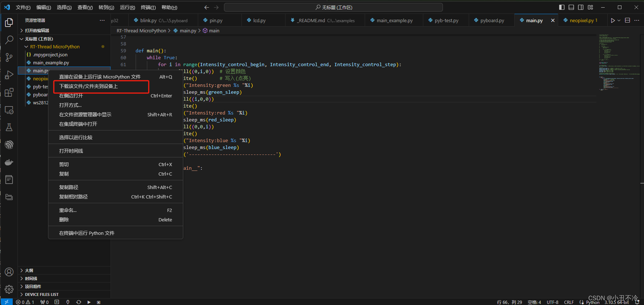The height and width of the screenshot is (305, 644).
Task: Choose 直接在设备上运行该 MicroPython 文件
Action: tap(116, 77)
